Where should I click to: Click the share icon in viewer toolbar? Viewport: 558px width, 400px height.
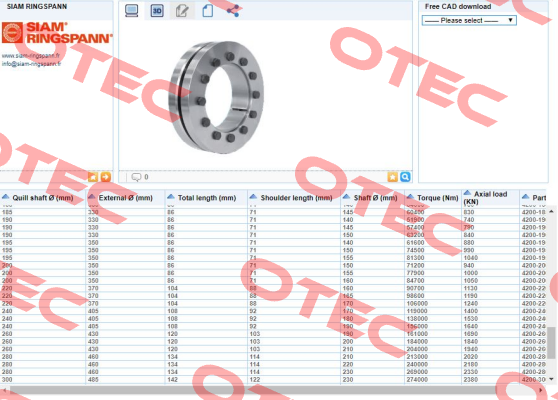point(233,11)
